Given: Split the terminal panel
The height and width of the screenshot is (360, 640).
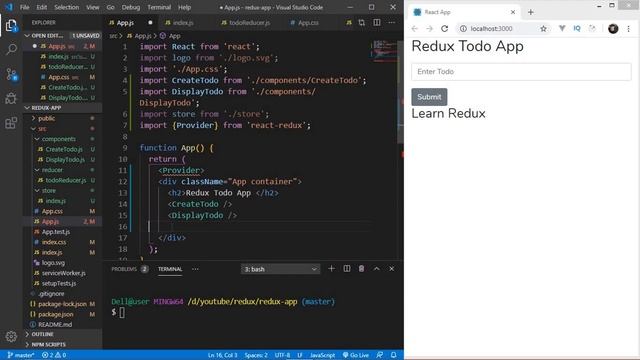Looking at the screenshot, I should 347,269.
